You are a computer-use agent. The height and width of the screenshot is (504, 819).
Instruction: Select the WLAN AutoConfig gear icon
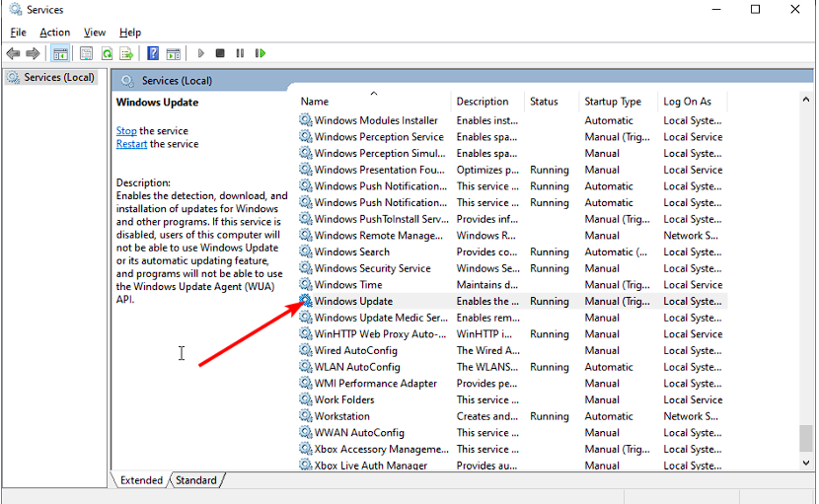pyautogui.click(x=306, y=367)
